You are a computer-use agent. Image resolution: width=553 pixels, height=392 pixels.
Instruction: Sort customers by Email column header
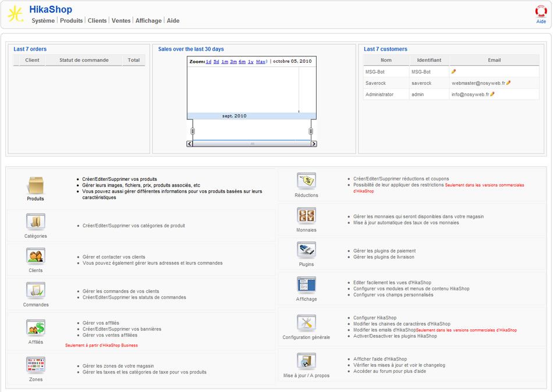click(494, 60)
